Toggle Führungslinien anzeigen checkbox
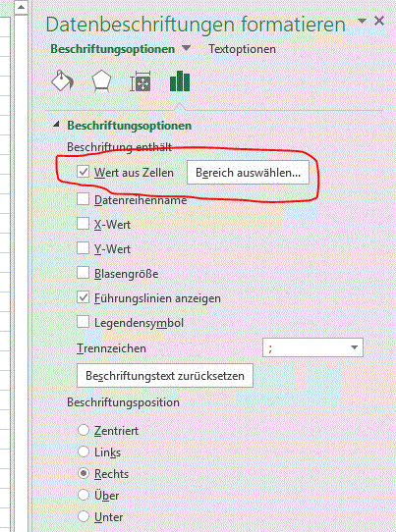Image resolution: width=396 pixels, height=532 pixels. coord(83,297)
